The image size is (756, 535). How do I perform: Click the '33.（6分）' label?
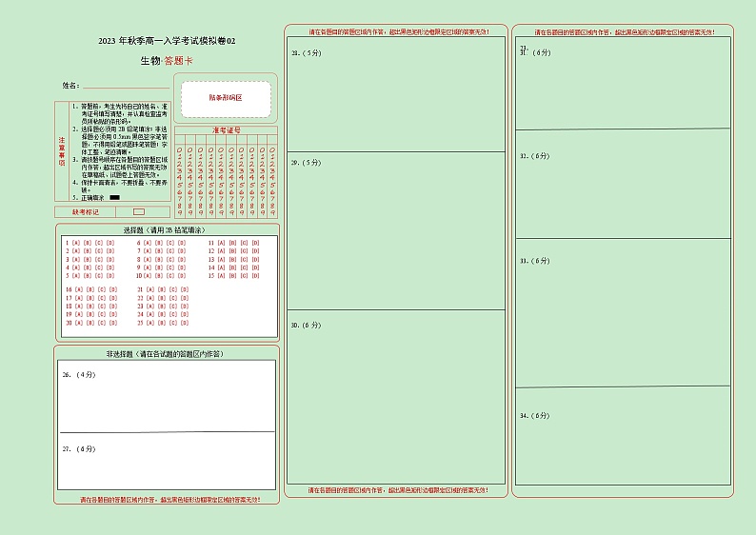point(535,261)
